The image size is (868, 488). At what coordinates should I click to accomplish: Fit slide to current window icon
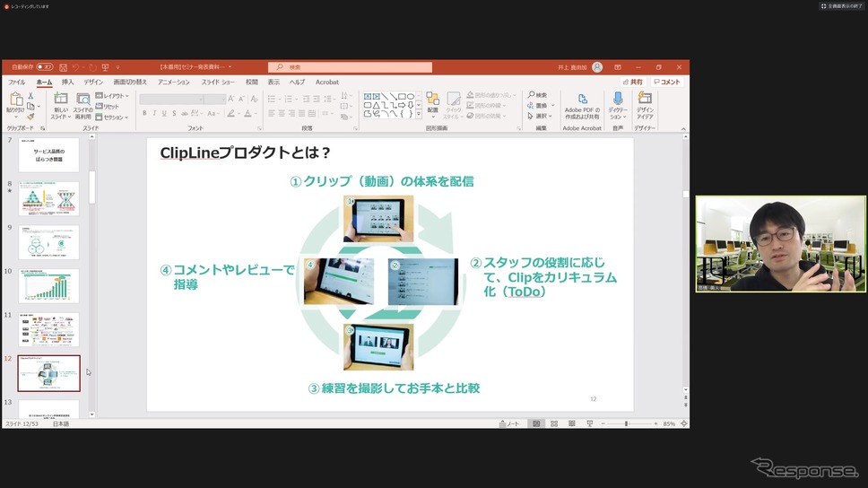684,423
